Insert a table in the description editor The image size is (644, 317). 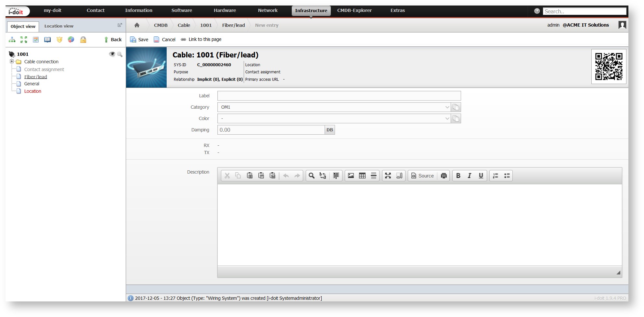tap(362, 176)
